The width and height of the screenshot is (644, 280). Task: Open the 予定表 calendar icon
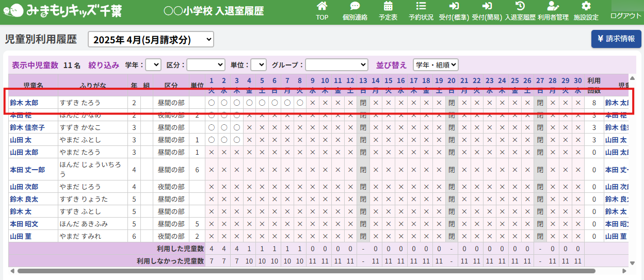388,7
